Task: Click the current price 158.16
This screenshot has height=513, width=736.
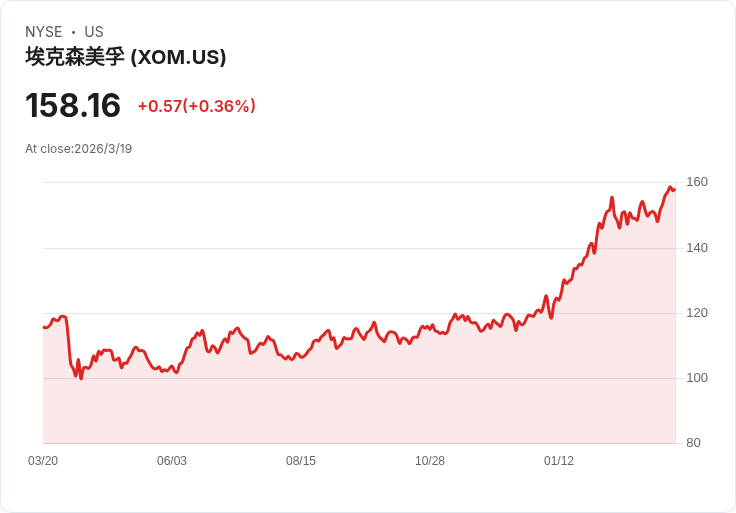Action: coord(73,105)
